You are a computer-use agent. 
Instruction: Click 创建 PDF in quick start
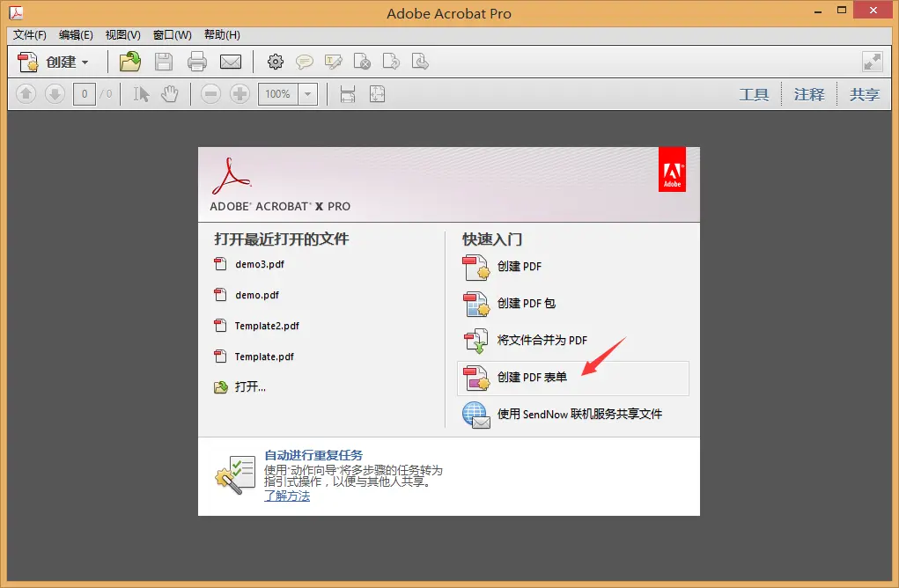coord(502,267)
